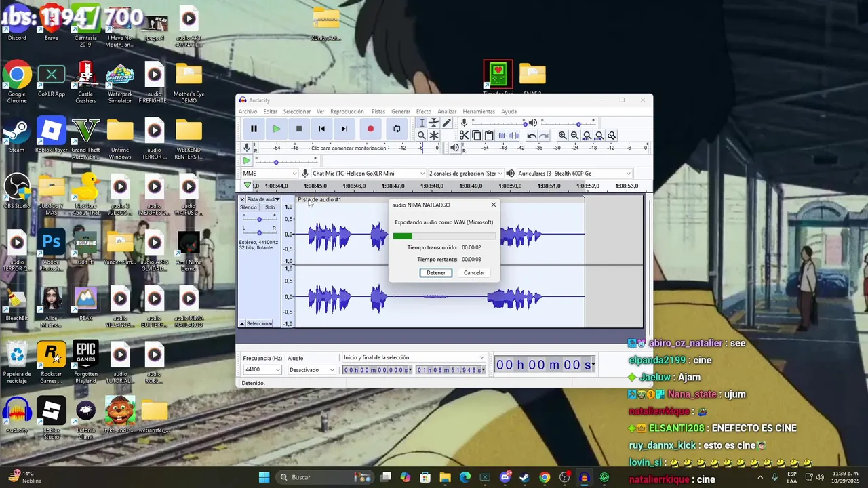Click the recording meter microphone icon

247,147
